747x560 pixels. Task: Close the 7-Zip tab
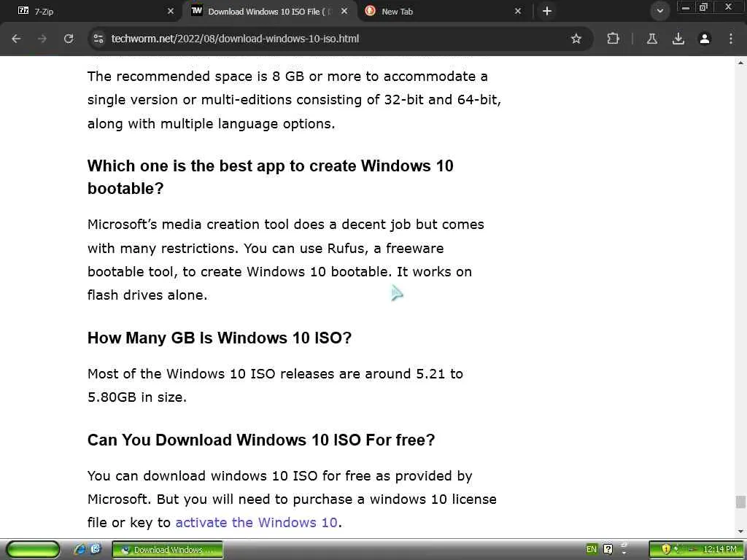[x=171, y=11]
